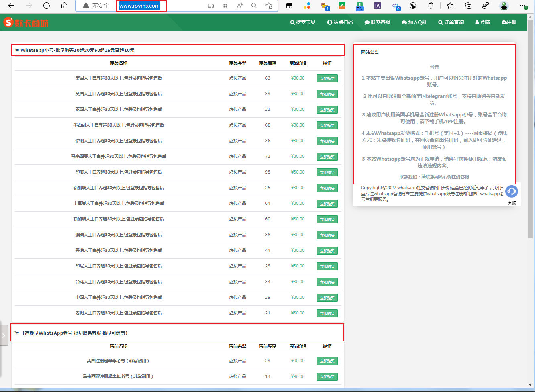Click the ¥90.00 price in 美国注册超半年老号 row
The image size is (535, 392).
click(298, 361)
